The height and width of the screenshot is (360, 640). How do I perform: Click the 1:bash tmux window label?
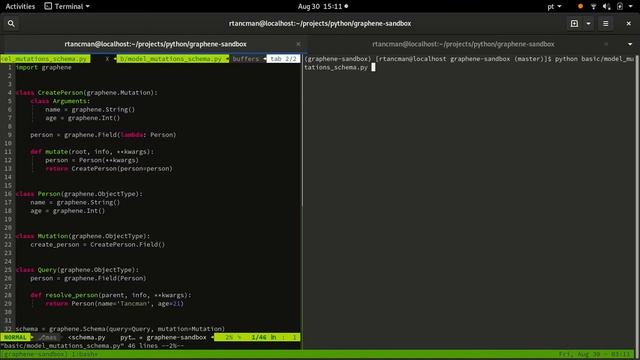tap(85, 354)
